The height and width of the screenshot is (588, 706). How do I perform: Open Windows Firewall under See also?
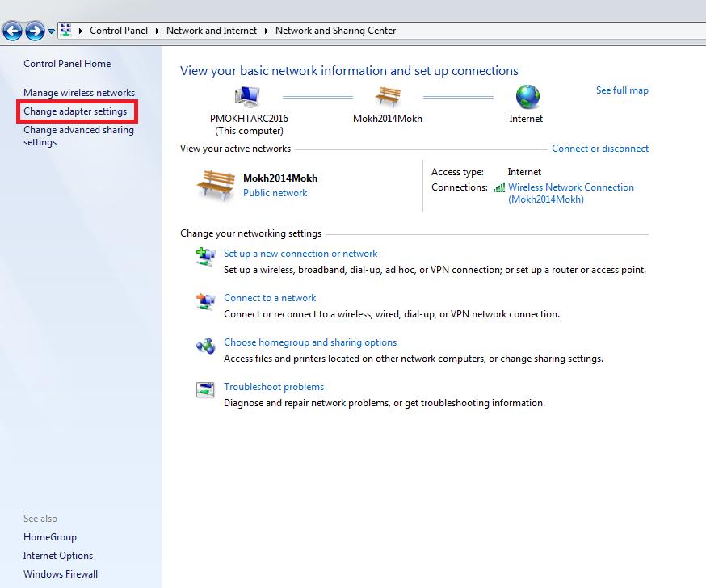point(61,573)
